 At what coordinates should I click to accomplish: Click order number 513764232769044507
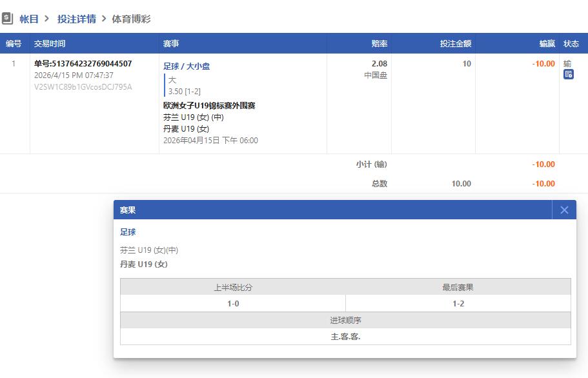click(x=83, y=64)
